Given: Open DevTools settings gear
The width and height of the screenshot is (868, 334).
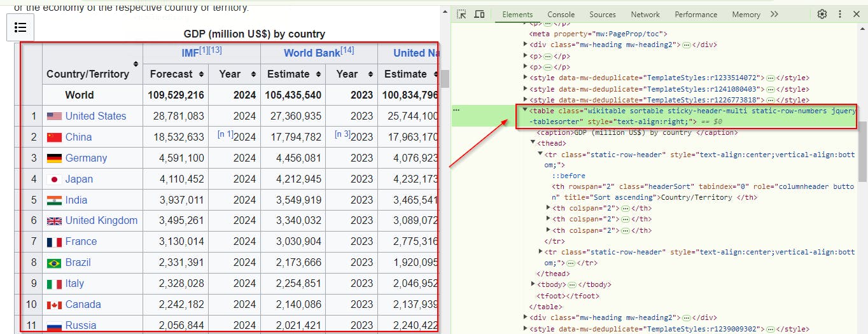Looking at the screenshot, I should click(822, 14).
